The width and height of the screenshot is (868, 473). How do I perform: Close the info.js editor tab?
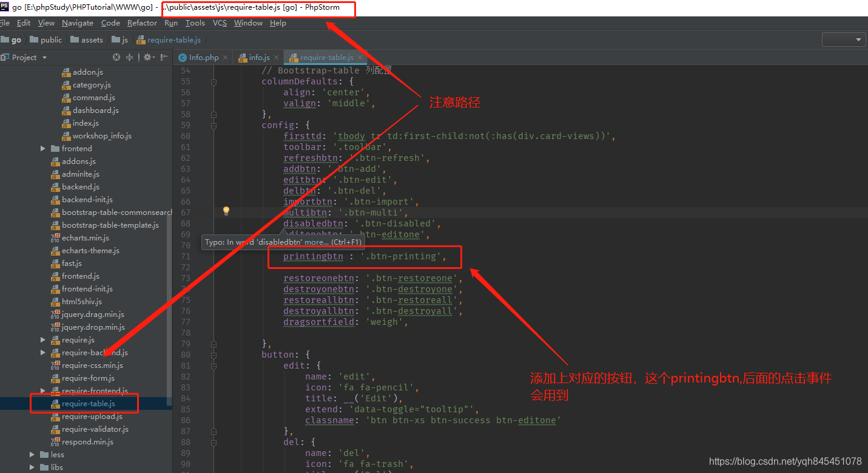[x=275, y=57]
